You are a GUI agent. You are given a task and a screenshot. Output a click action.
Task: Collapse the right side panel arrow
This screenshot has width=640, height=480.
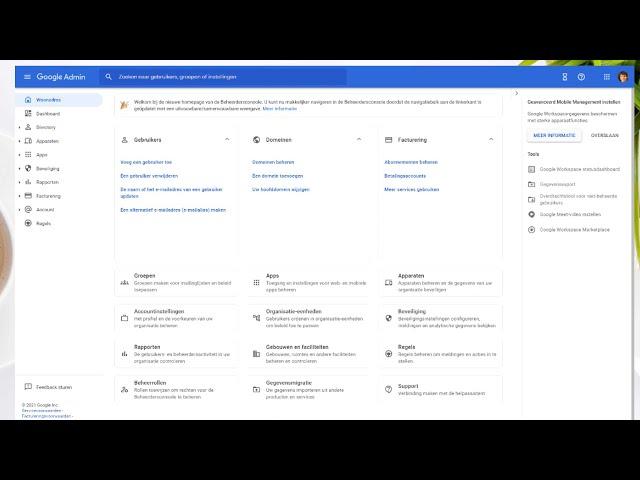[x=516, y=93]
